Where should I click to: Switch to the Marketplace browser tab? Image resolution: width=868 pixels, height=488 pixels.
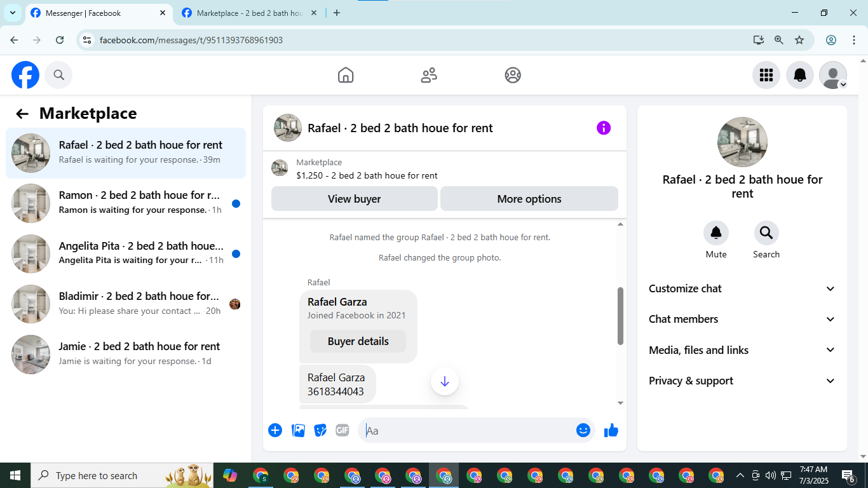250,13
